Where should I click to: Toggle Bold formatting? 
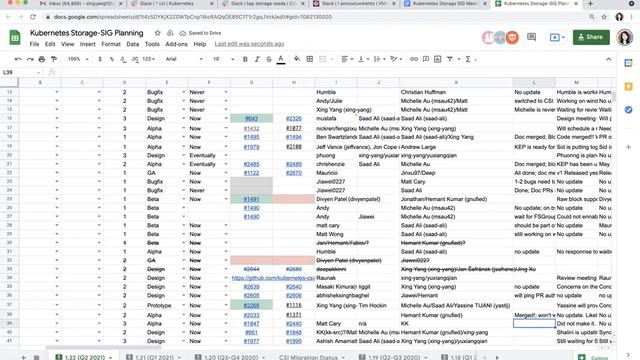tap(245, 59)
